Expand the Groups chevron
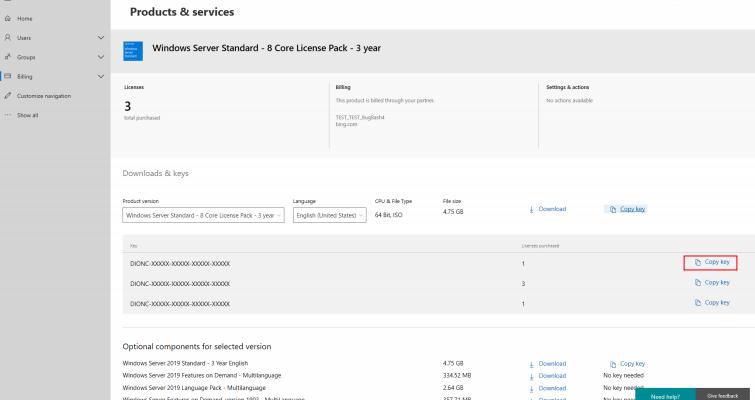This screenshot has width=755, height=400. [101, 57]
